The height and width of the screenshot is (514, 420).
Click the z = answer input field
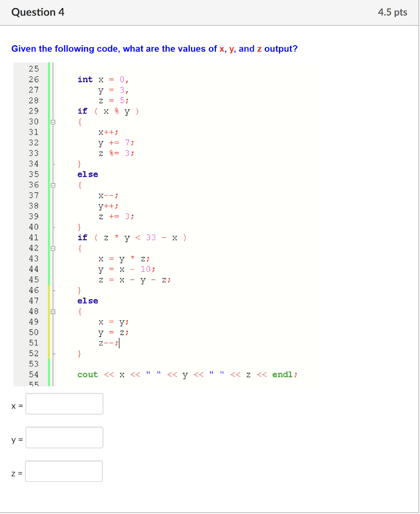click(x=64, y=471)
